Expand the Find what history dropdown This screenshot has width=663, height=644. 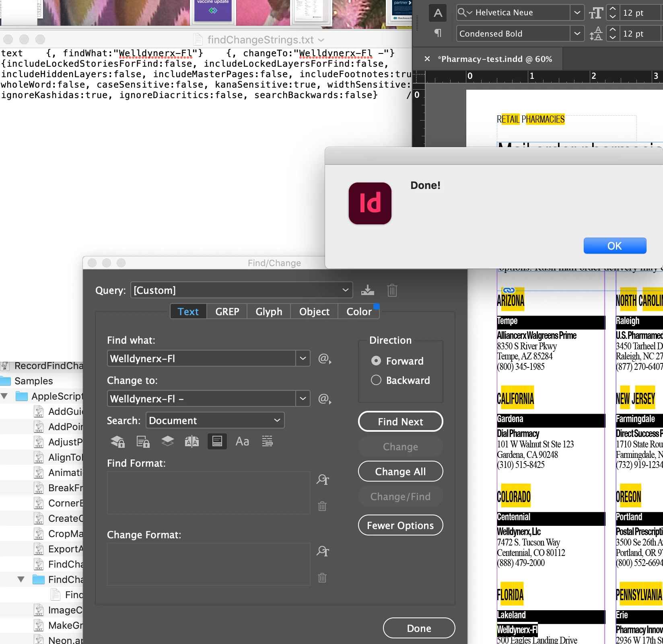point(303,359)
